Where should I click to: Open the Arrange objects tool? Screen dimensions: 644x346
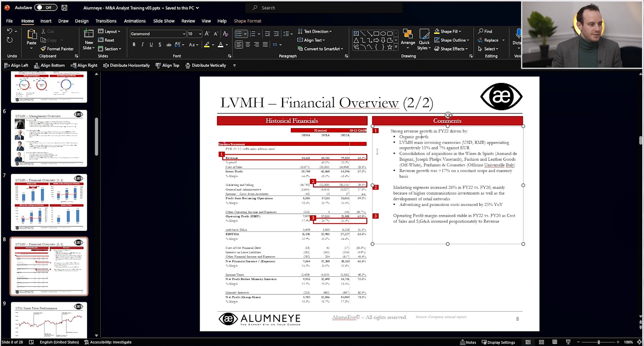408,38
